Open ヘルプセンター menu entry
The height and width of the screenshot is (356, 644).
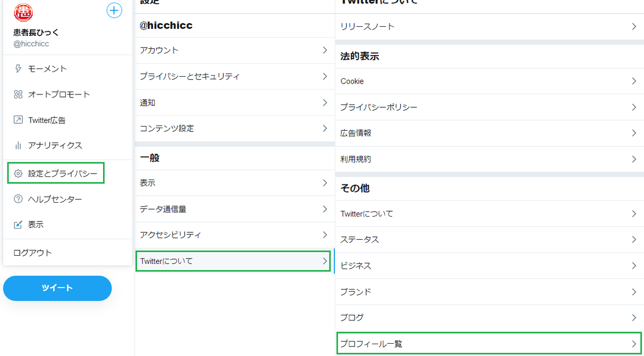click(68, 199)
